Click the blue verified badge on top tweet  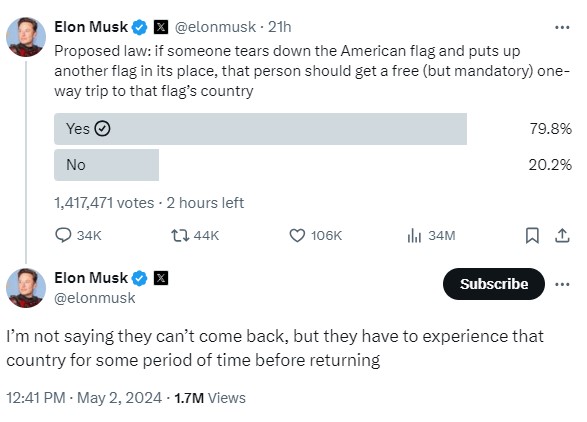click(x=140, y=27)
